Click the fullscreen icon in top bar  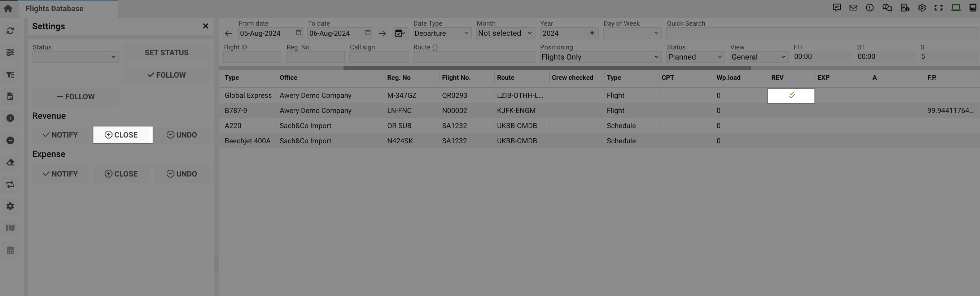(939, 8)
